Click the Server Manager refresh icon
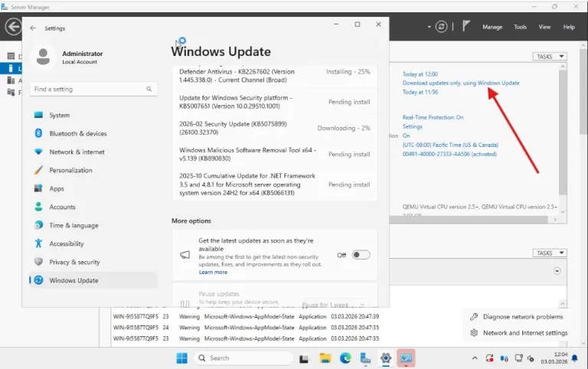The width and height of the screenshot is (588, 369). pos(441,27)
